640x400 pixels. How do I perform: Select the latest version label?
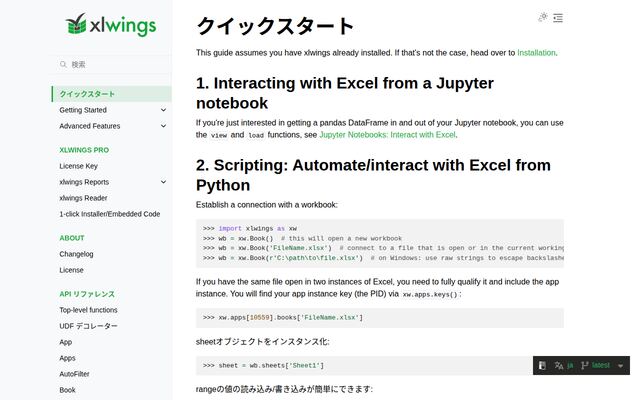click(601, 365)
